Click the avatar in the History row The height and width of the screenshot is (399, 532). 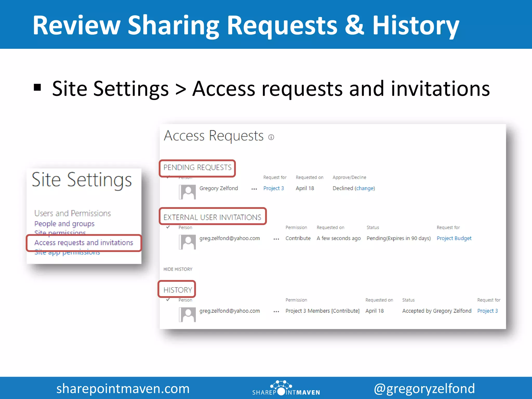(x=187, y=315)
